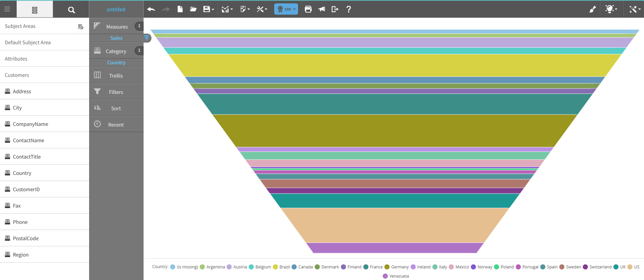Open an existing file
Viewport: 644px width, 280px height.
pyautogui.click(x=193, y=9)
